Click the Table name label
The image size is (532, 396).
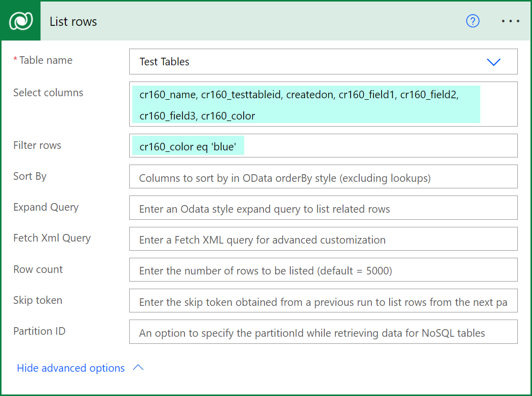click(46, 60)
